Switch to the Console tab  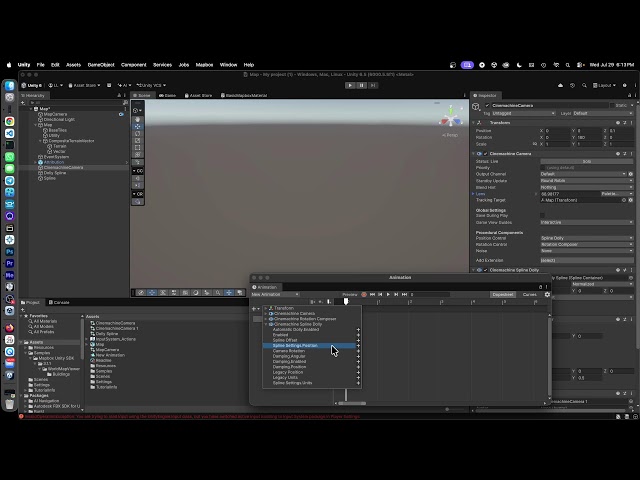[59, 302]
